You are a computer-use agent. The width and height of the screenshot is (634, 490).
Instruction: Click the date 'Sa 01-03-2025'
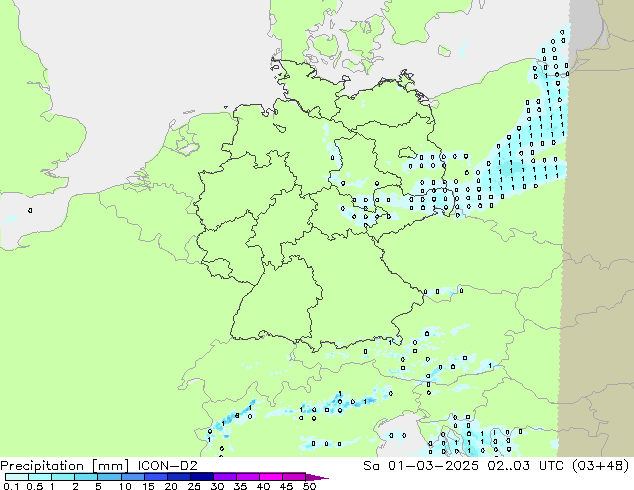coord(421,466)
